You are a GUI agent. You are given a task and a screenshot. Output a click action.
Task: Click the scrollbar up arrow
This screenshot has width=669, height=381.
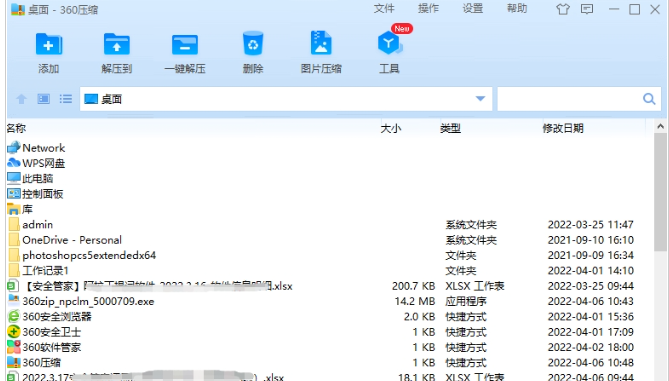[660, 127]
